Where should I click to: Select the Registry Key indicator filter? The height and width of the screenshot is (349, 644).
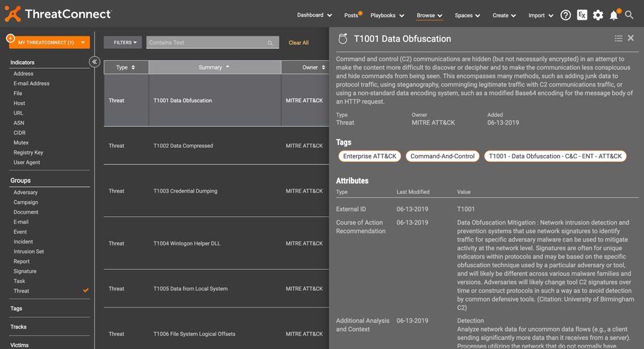pyautogui.click(x=28, y=152)
